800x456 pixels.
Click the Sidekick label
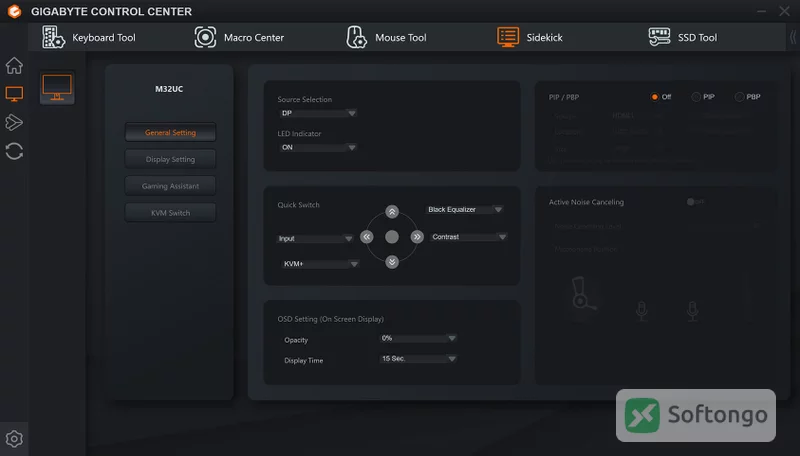tap(544, 38)
